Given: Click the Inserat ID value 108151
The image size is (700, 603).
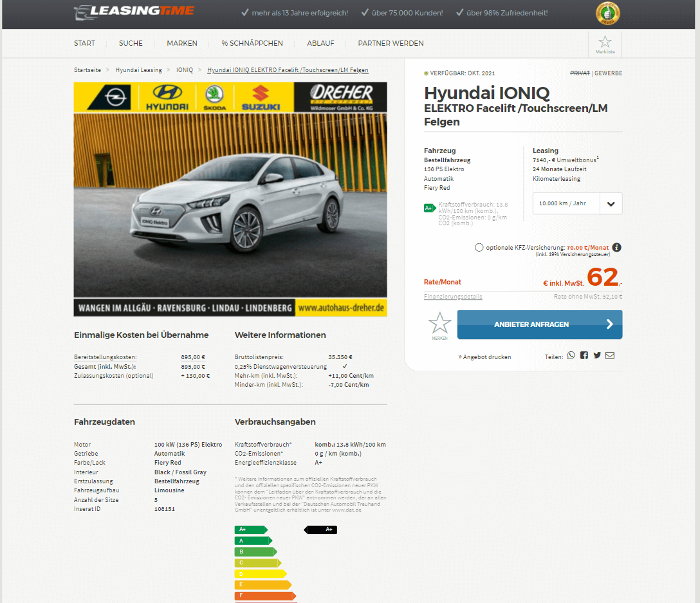Looking at the screenshot, I should tap(164, 509).
